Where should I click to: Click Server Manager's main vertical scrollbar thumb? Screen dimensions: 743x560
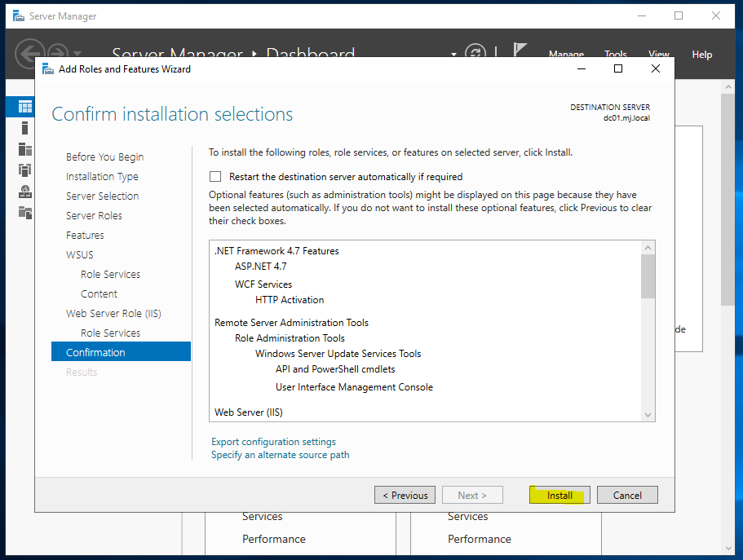pos(728,200)
